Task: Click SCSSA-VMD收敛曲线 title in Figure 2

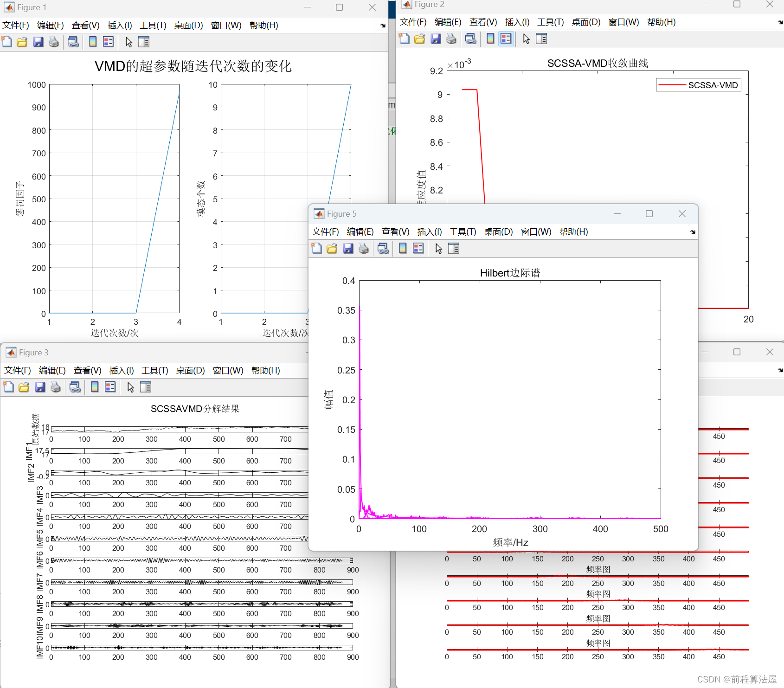Action: click(598, 63)
